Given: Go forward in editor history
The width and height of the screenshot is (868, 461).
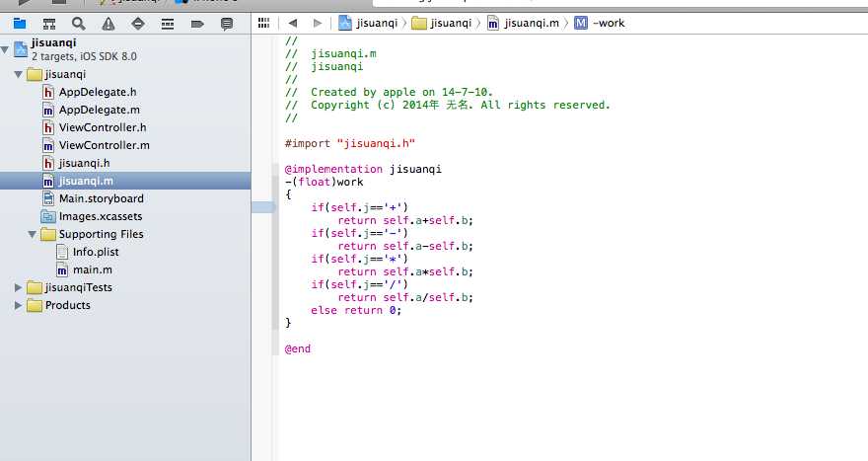Looking at the screenshot, I should (318, 23).
